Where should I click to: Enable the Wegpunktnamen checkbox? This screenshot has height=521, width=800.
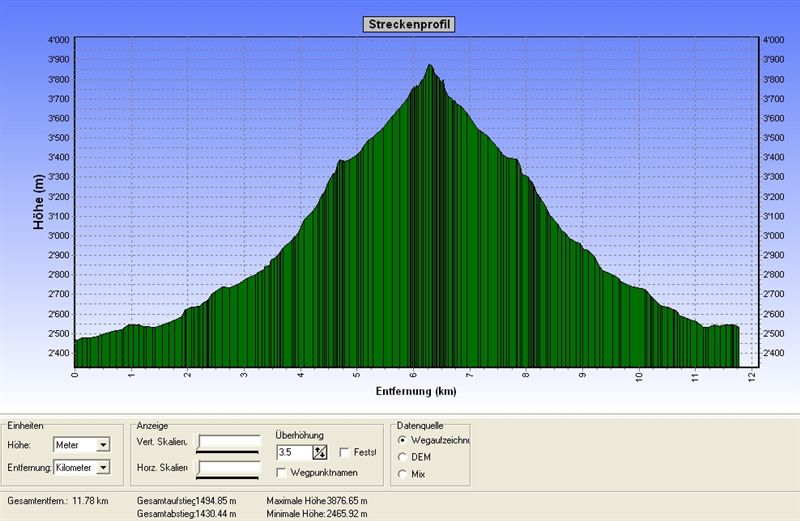[282, 472]
